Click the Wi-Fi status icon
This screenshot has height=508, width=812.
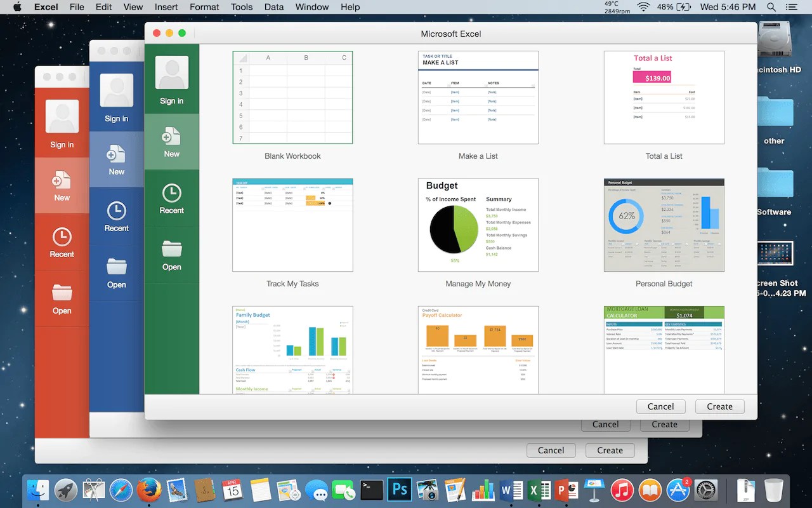point(644,7)
